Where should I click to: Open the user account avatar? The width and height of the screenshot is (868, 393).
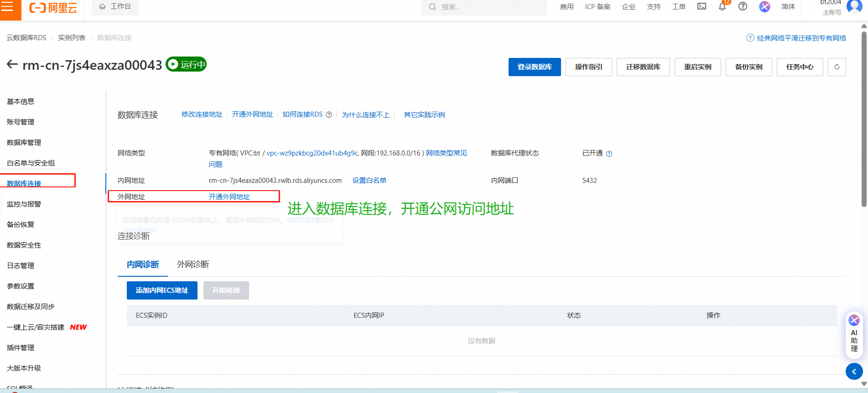point(854,6)
